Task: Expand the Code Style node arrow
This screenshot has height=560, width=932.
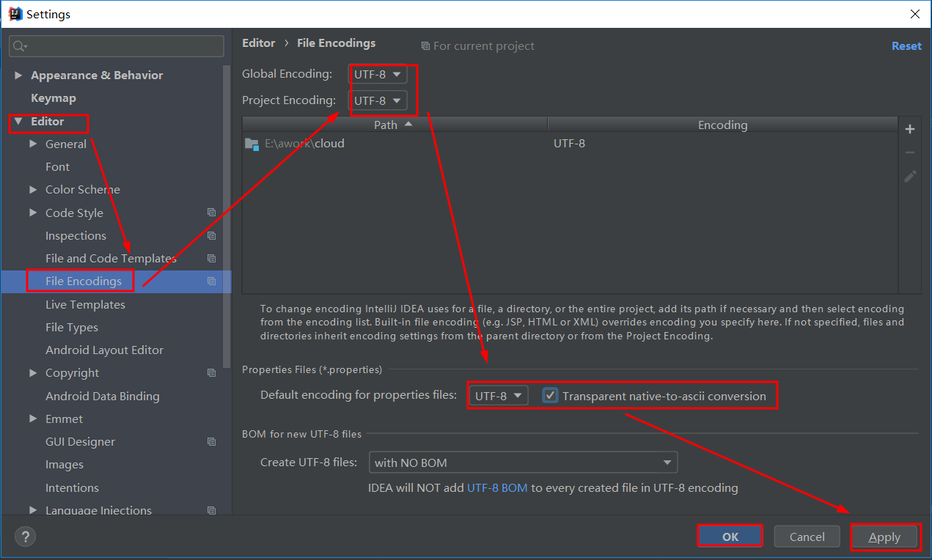Action: (33, 213)
